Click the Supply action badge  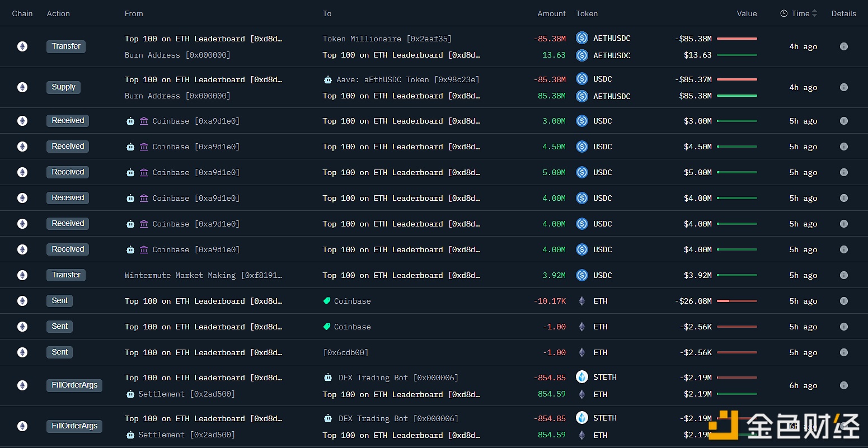(63, 87)
